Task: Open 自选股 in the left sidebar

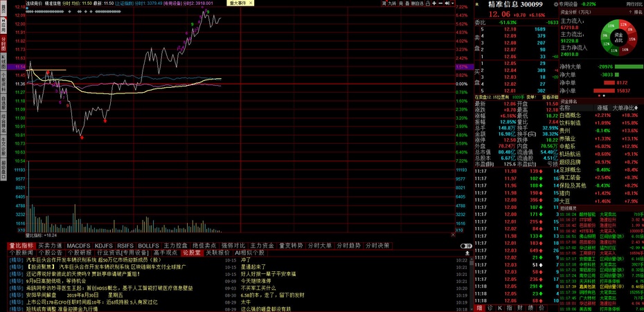Action: (x=3, y=104)
